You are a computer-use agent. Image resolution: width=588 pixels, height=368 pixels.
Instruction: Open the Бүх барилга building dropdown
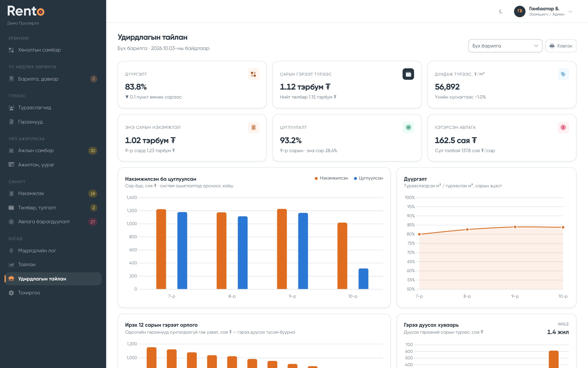tap(505, 46)
